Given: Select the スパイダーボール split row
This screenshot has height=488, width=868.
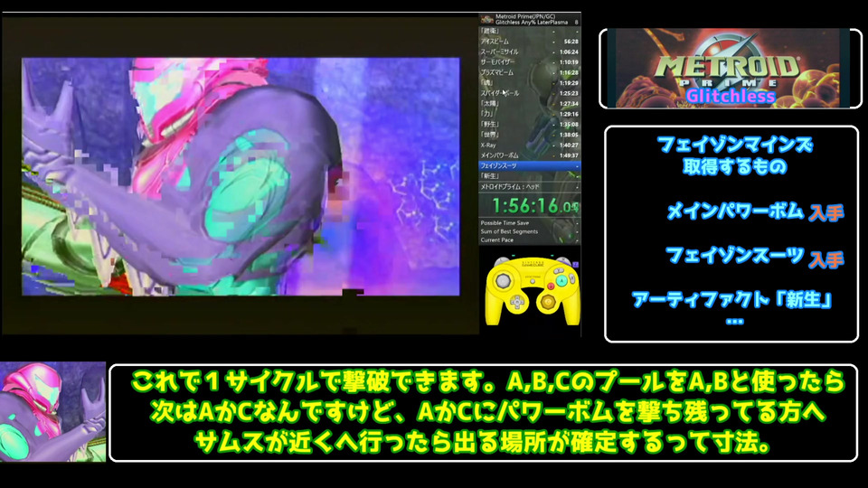Looking at the screenshot, I should pyautogui.click(x=529, y=93).
